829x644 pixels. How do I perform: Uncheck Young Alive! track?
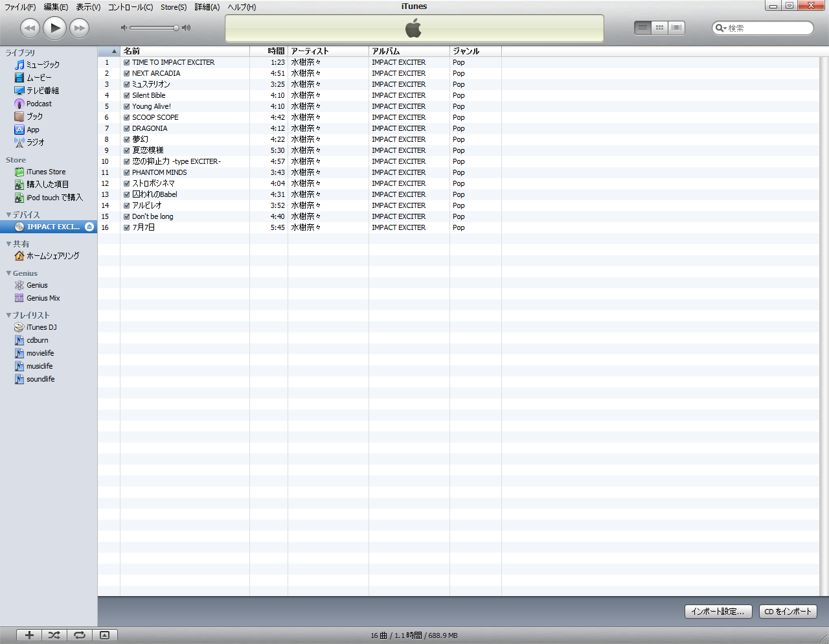point(126,107)
